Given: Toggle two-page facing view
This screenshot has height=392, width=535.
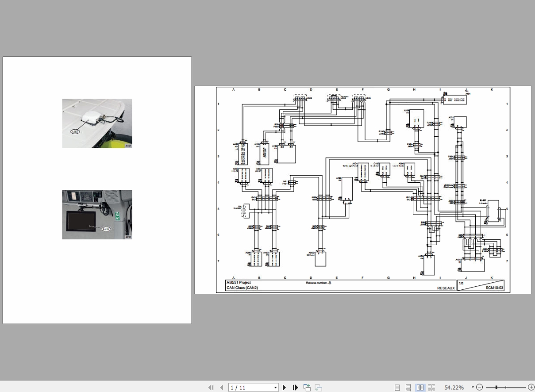Looking at the screenshot, I should point(420,388).
